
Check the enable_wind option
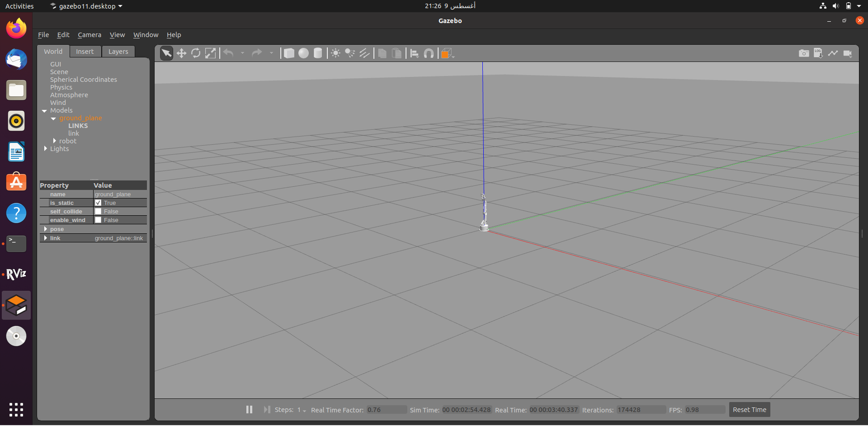[99, 220]
